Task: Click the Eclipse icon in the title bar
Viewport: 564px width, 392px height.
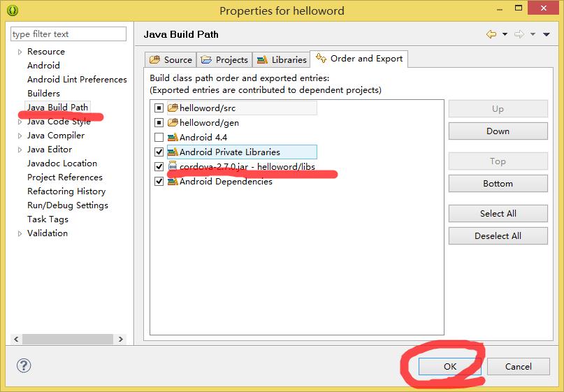Action: point(12,10)
